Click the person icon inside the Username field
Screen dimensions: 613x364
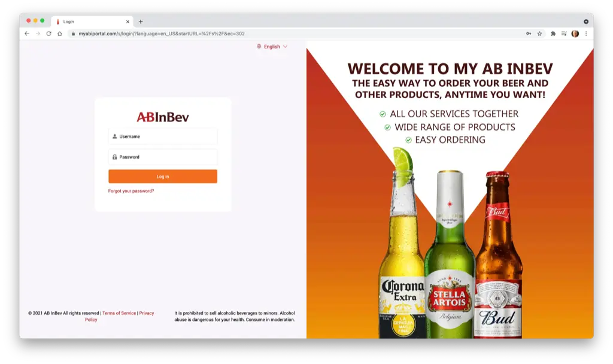(114, 136)
